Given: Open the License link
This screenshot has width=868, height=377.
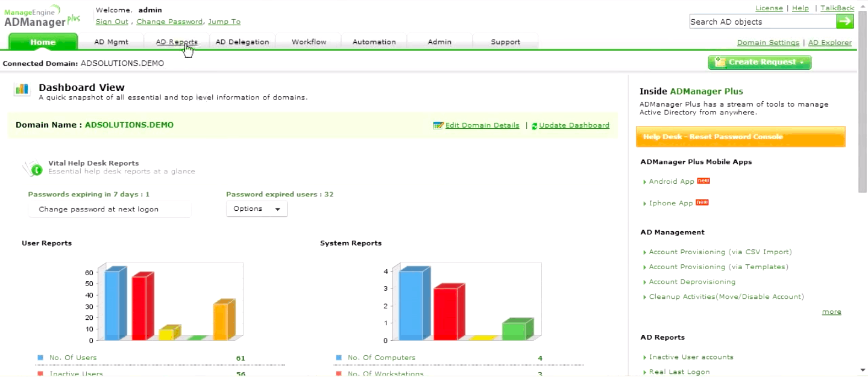Looking at the screenshot, I should [x=769, y=8].
